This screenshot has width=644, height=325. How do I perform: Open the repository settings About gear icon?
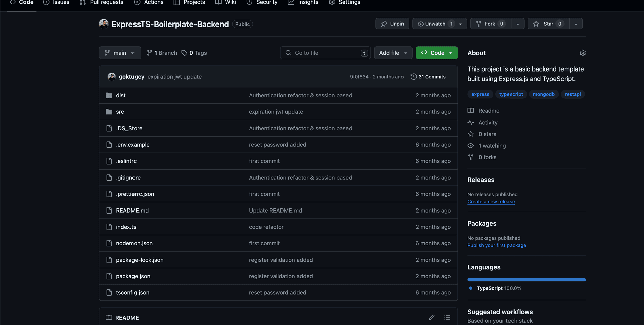[583, 53]
